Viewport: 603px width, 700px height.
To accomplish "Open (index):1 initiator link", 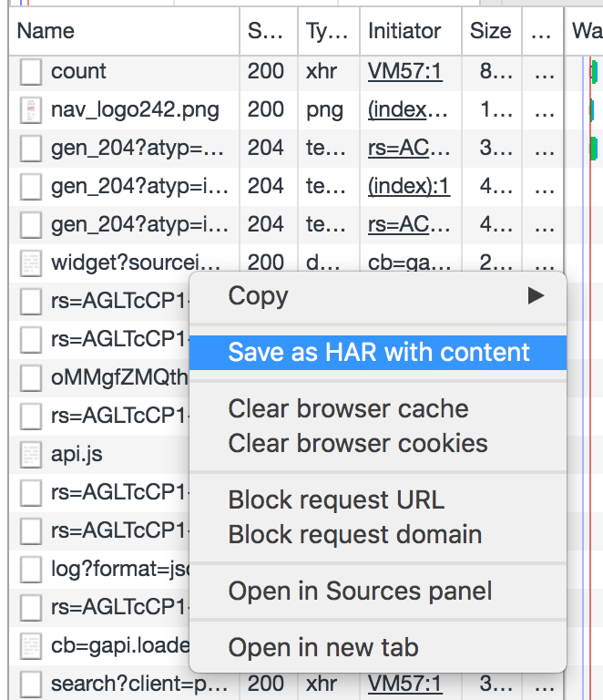I will click(x=408, y=186).
